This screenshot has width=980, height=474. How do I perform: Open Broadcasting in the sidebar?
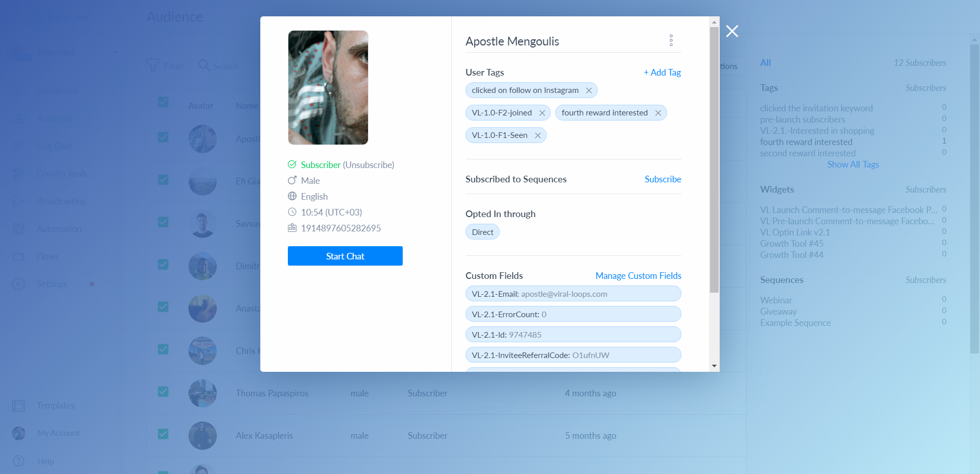(61, 201)
